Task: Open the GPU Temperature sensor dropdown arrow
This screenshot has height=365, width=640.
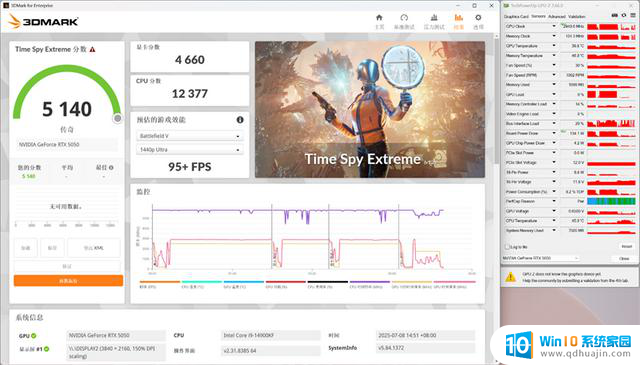Action: click(x=554, y=46)
